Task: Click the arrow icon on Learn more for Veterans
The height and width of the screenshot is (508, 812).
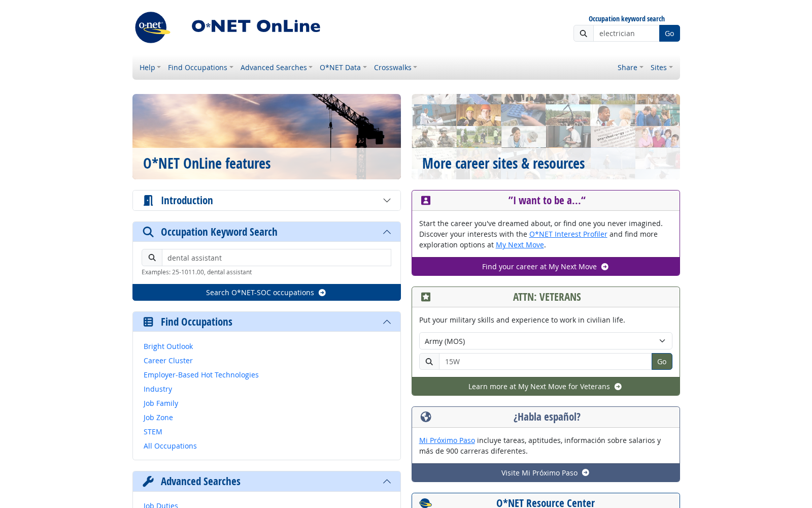Action: (x=618, y=387)
